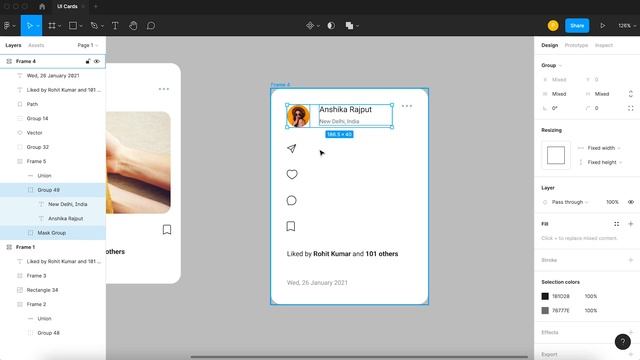This screenshot has width=640, height=360.
Task: Click the bookmark icon on the left card
Action: (x=167, y=229)
